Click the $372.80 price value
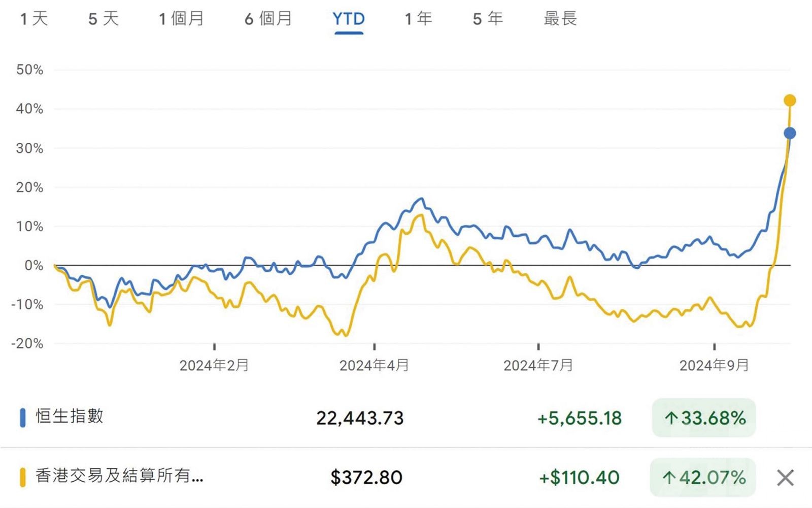Image resolution: width=812 pixels, height=508 pixels. [x=366, y=478]
